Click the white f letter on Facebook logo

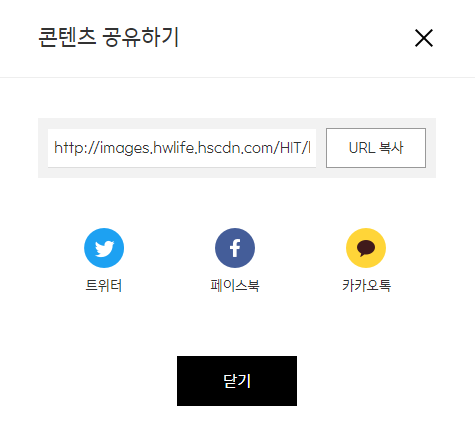click(235, 248)
